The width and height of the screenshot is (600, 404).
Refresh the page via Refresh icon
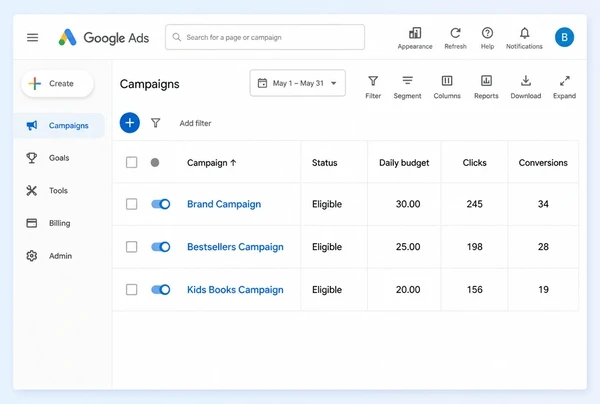click(x=455, y=38)
